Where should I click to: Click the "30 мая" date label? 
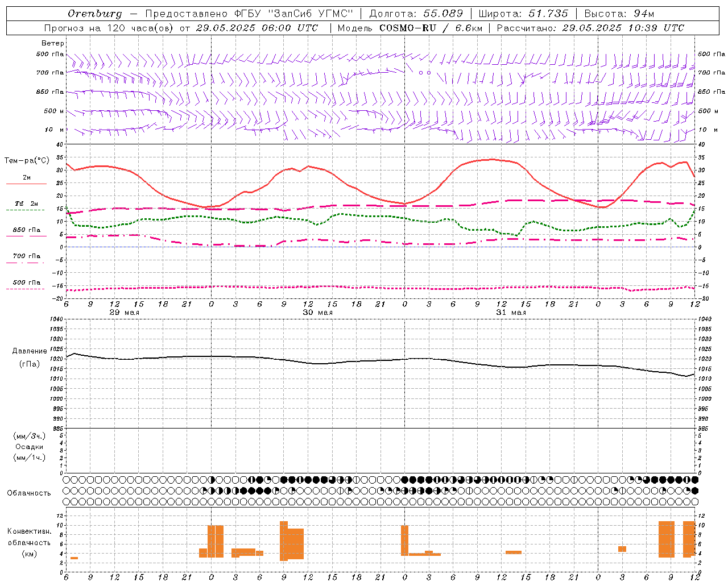click(x=318, y=313)
